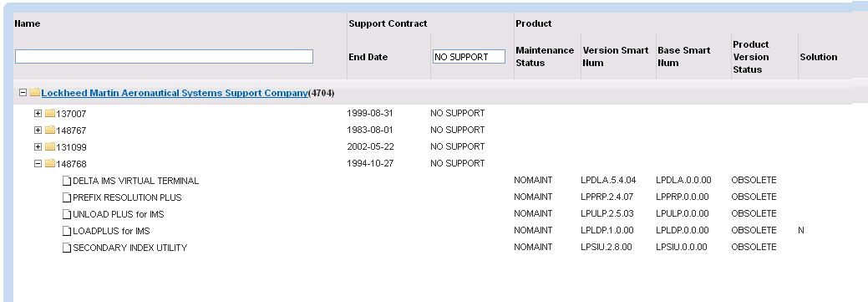Click the folder icon beside 148767
868x302 pixels.
click(50, 131)
